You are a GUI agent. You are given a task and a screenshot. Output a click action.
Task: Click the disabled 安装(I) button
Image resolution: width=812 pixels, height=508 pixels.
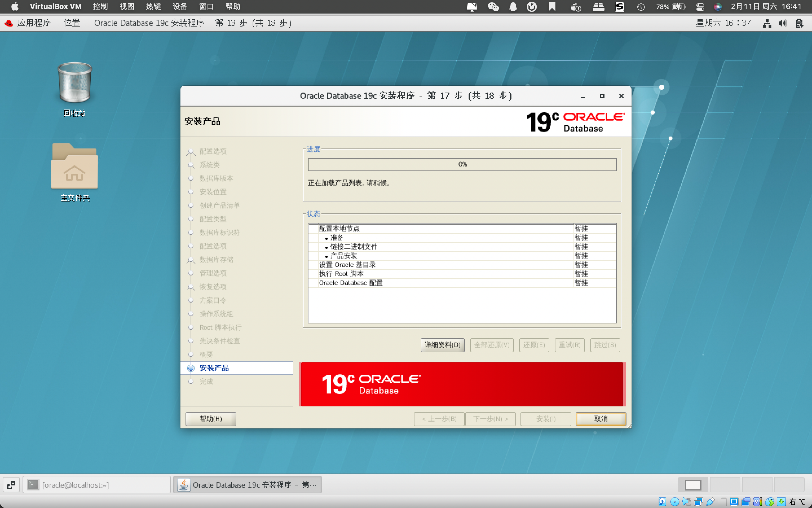pos(546,419)
